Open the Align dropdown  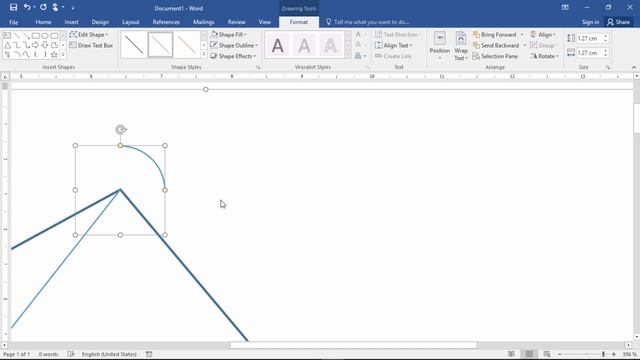543,35
